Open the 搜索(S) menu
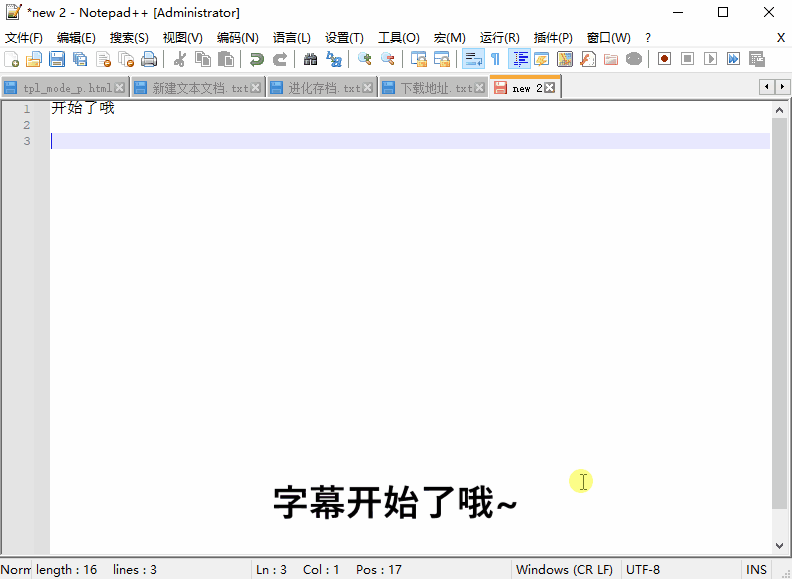792x579 pixels. [129, 38]
